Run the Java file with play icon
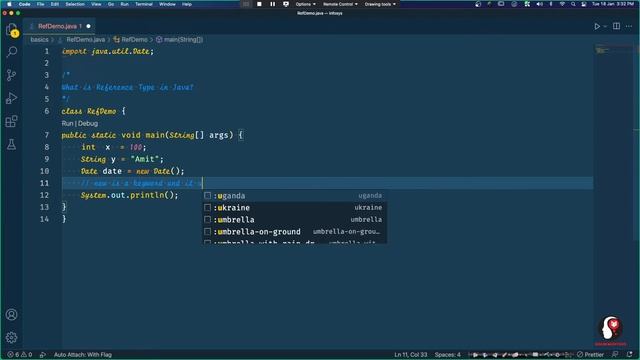640x360 pixels. (x=597, y=26)
